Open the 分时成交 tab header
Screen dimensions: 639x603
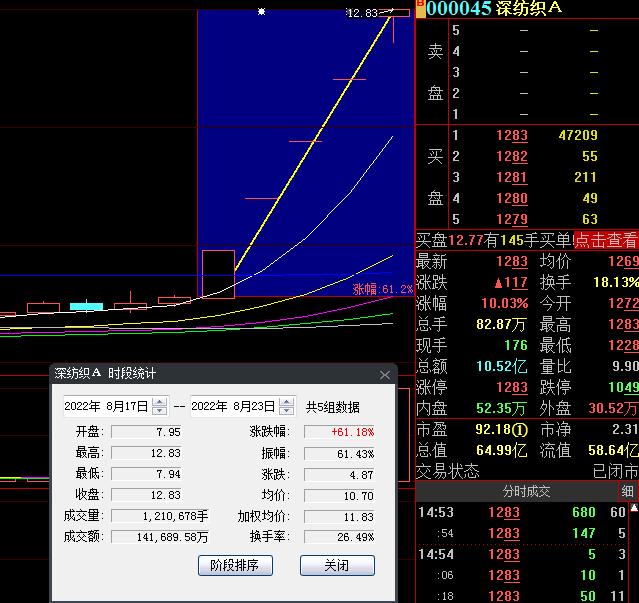tap(526, 492)
